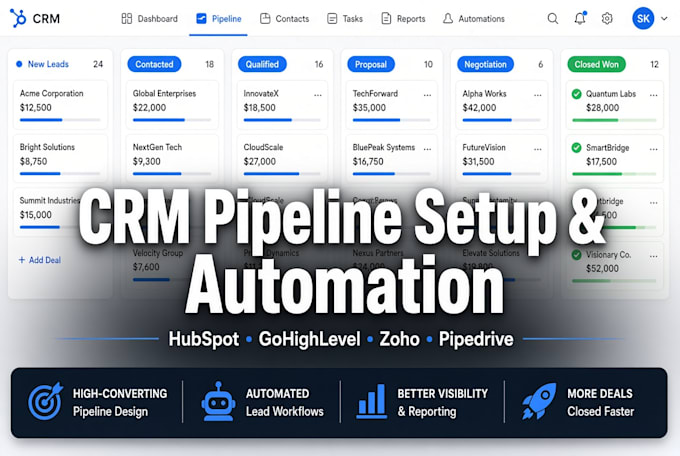This screenshot has width=680, height=456.
Task: Select the Proposal stage pill
Action: [x=371, y=64]
